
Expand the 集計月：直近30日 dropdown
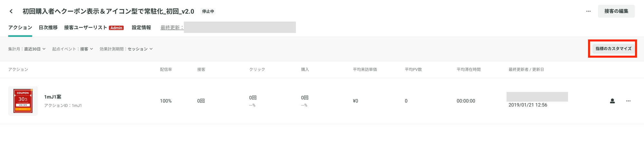click(27, 49)
